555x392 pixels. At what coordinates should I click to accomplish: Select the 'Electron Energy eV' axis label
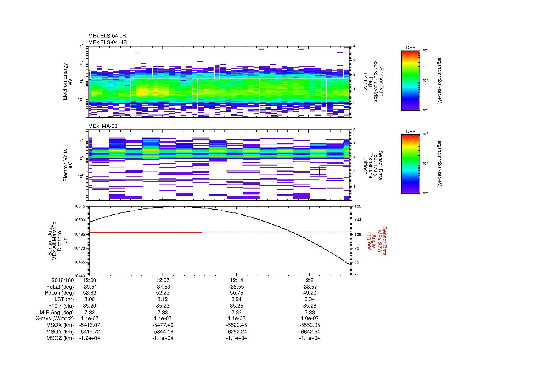tap(67, 82)
